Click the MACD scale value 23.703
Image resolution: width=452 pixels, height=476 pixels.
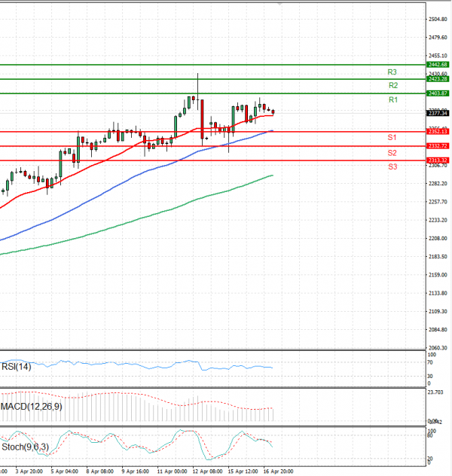(435, 392)
